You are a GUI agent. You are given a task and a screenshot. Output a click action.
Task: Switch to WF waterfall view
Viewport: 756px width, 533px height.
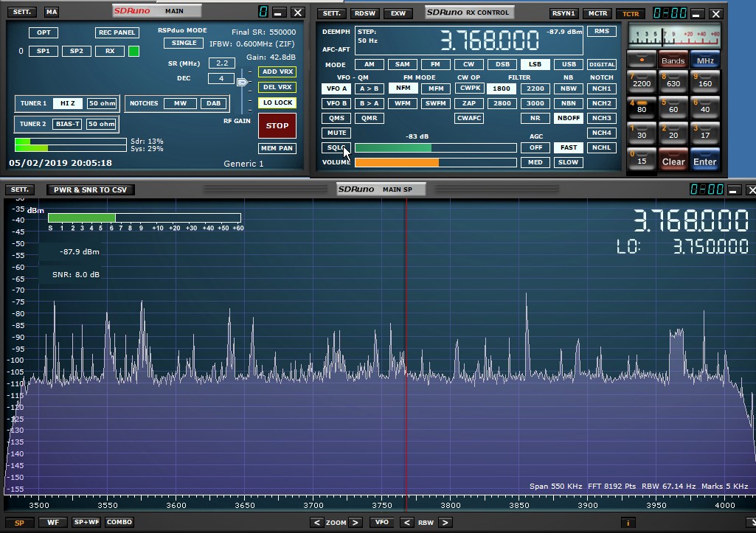point(53,523)
